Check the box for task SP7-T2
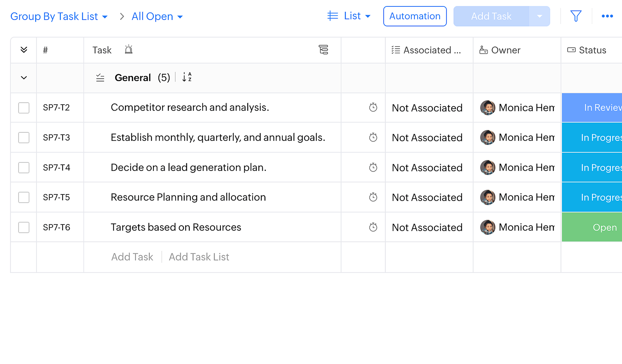Screen dimensions: 622x364 (x=24, y=108)
